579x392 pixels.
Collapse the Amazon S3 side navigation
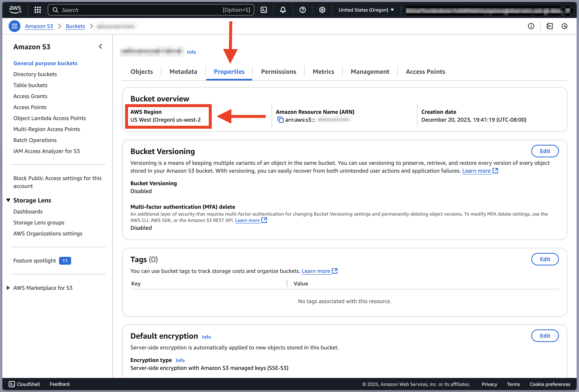click(101, 46)
